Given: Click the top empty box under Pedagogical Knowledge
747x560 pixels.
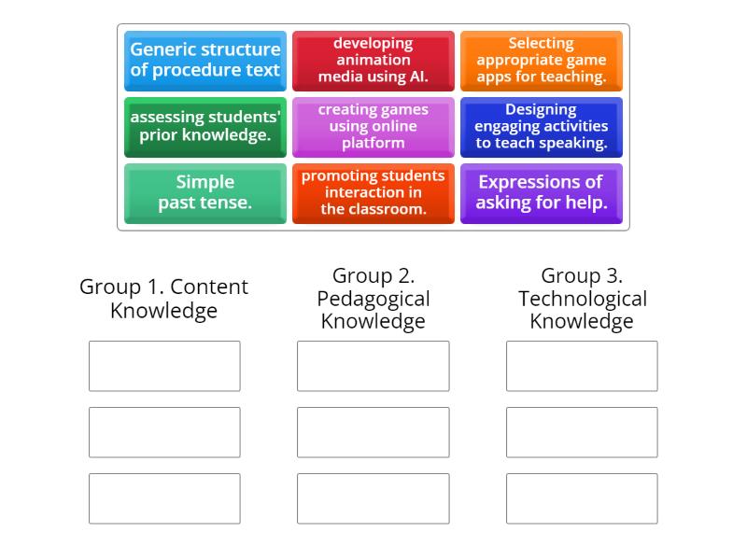Looking at the screenshot, I should point(373,366).
